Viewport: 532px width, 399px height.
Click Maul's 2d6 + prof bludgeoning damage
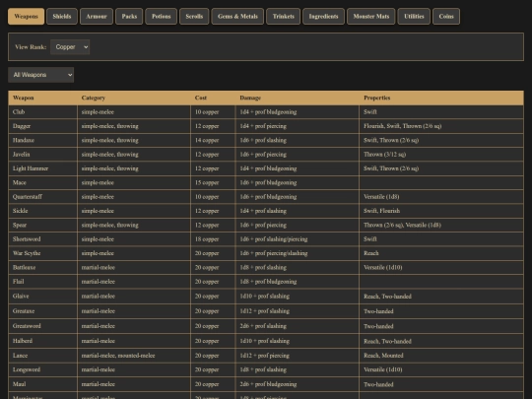(x=268, y=384)
